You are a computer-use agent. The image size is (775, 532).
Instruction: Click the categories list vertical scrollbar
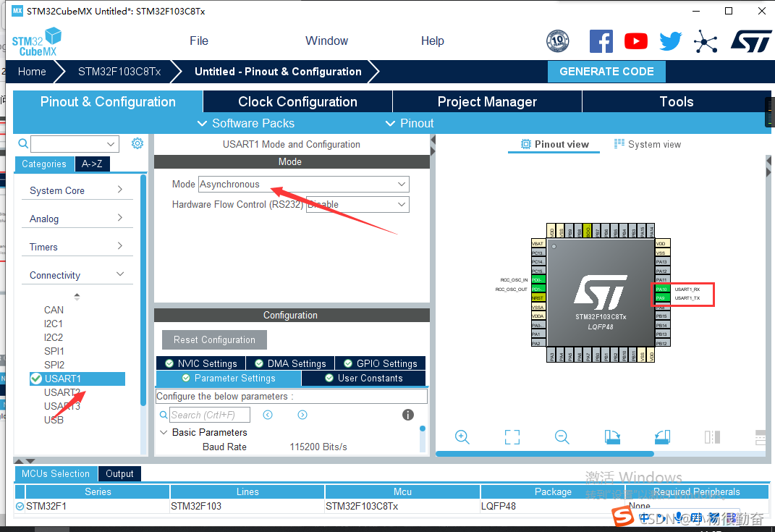tap(143, 290)
